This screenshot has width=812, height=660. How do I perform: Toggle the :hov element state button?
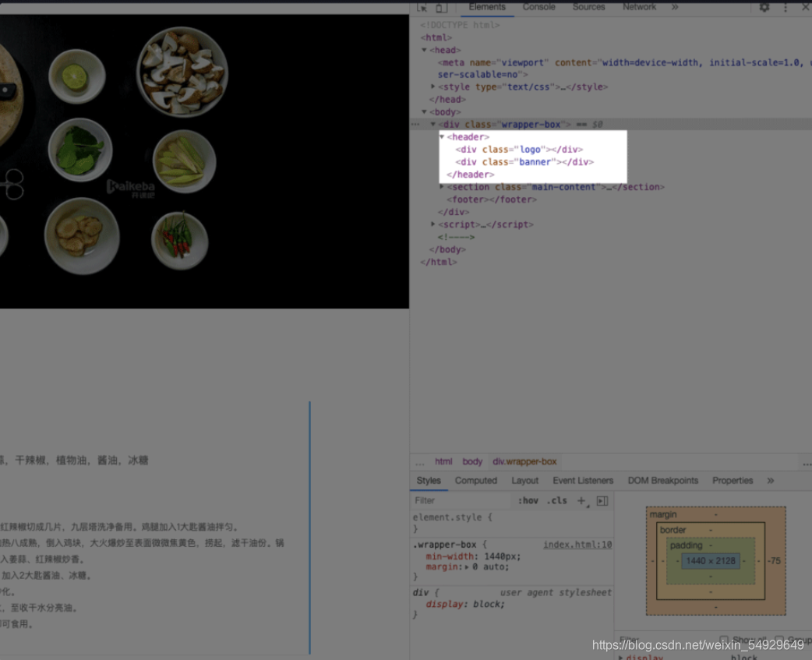tap(528, 500)
